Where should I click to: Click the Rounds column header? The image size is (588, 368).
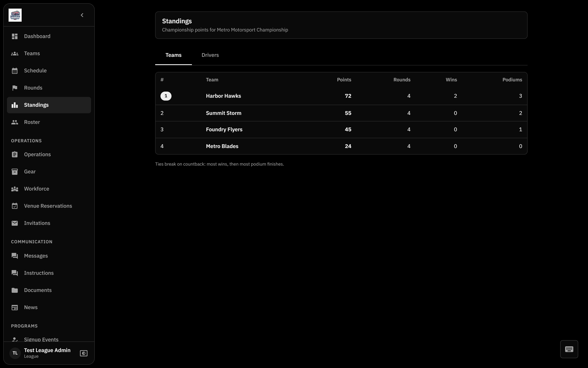pos(402,80)
